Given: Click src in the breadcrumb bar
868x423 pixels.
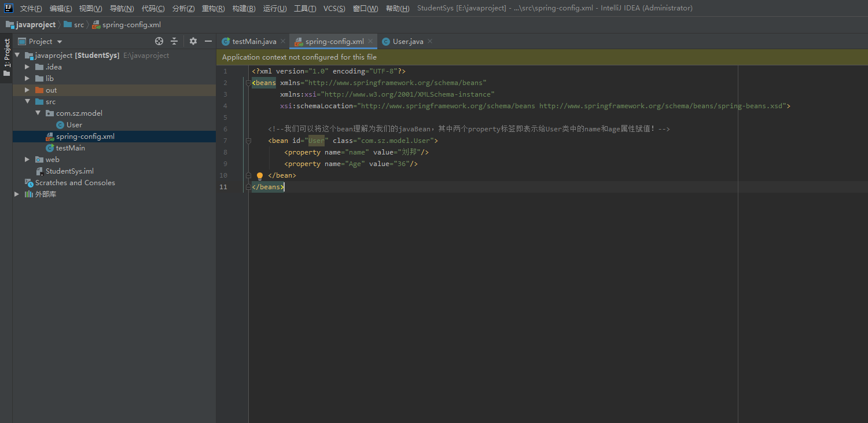Looking at the screenshot, I should click(x=78, y=25).
